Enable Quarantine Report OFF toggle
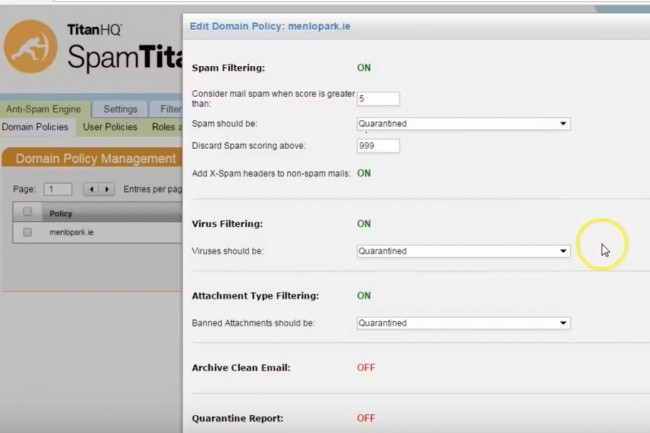650x433 pixels. click(x=366, y=418)
